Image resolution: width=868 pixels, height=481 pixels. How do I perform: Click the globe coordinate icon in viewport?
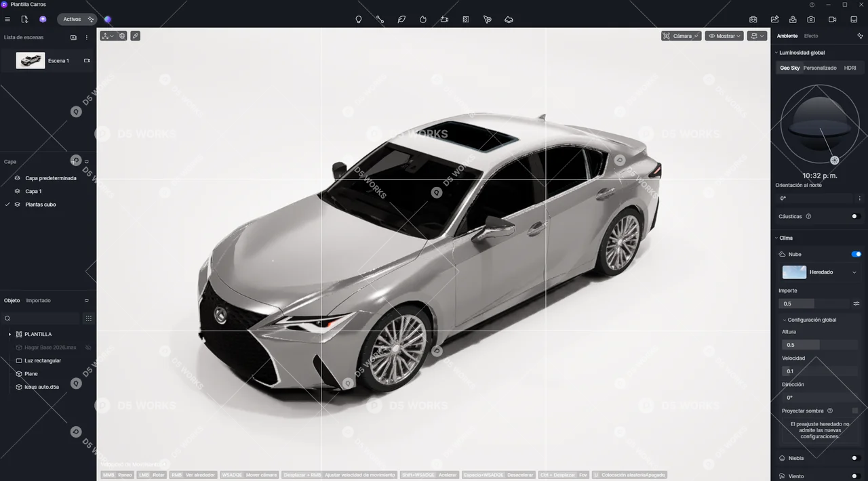pyautogui.click(x=122, y=35)
